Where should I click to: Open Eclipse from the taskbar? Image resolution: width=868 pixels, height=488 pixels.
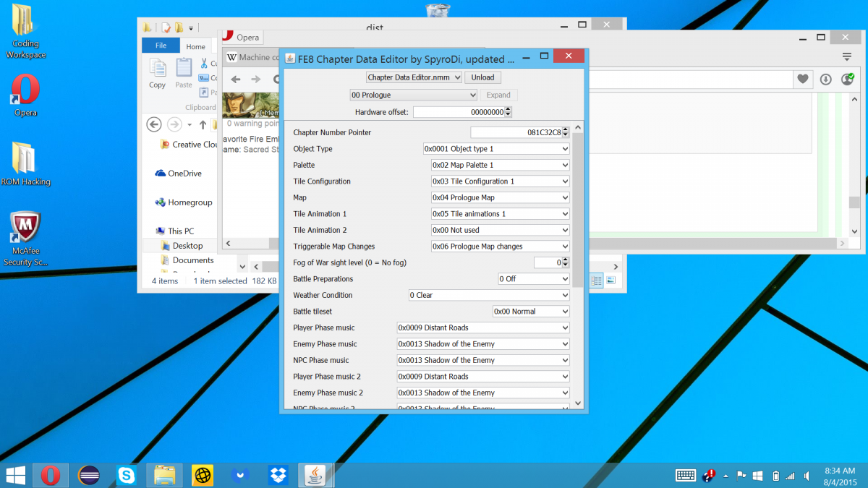89,475
